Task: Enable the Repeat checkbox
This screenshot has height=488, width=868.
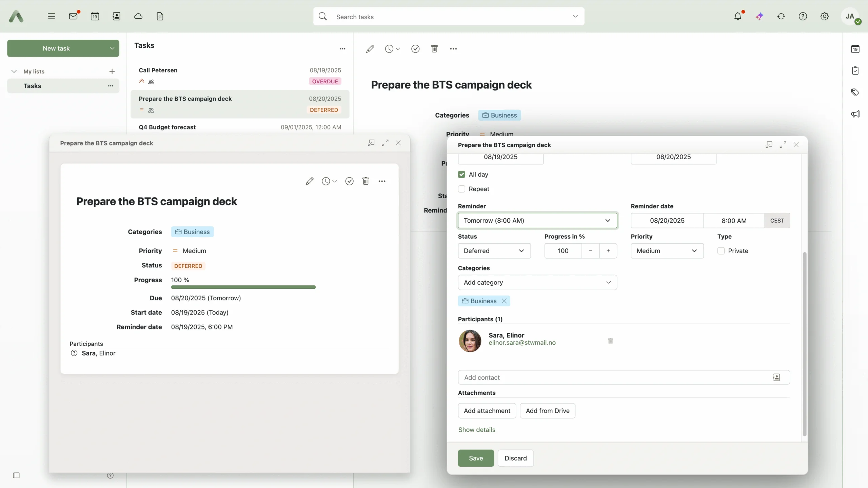Action: (461, 189)
